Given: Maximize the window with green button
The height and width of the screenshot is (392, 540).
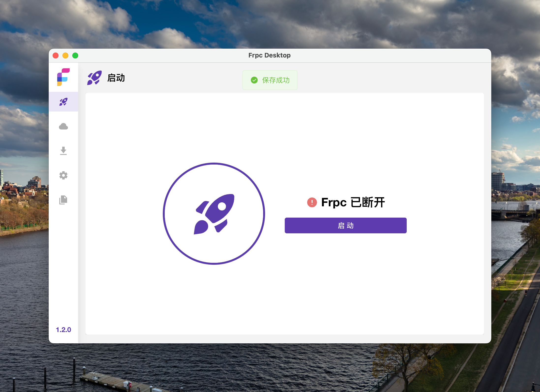Looking at the screenshot, I should point(75,56).
